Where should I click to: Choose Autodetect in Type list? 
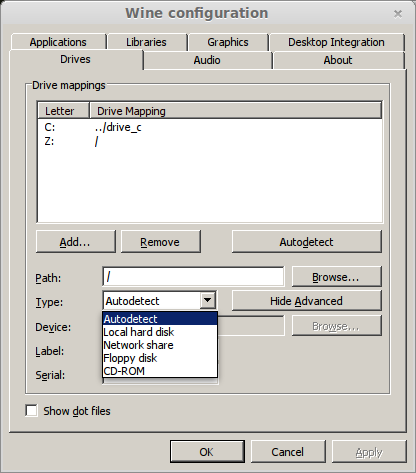(x=160, y=319)
